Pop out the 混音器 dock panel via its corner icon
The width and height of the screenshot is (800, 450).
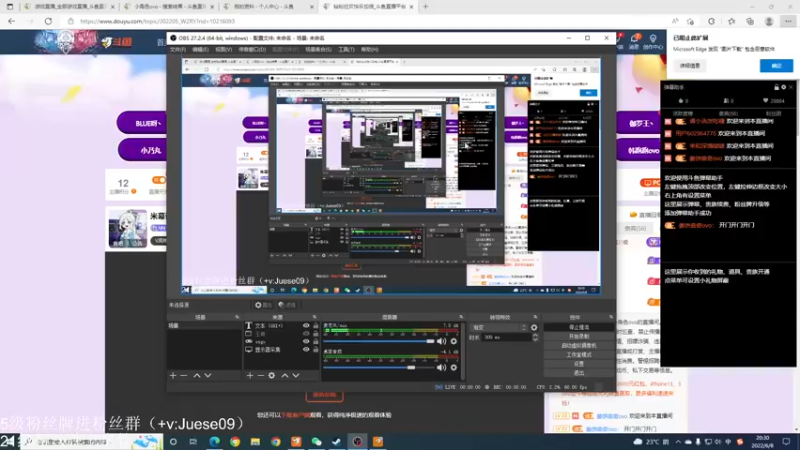click(x=461, y=317)
